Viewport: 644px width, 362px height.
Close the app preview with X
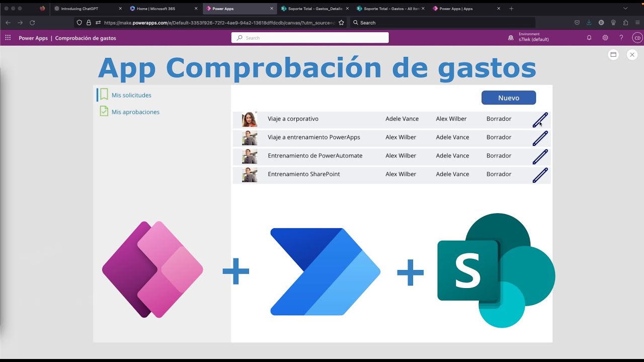632,55
